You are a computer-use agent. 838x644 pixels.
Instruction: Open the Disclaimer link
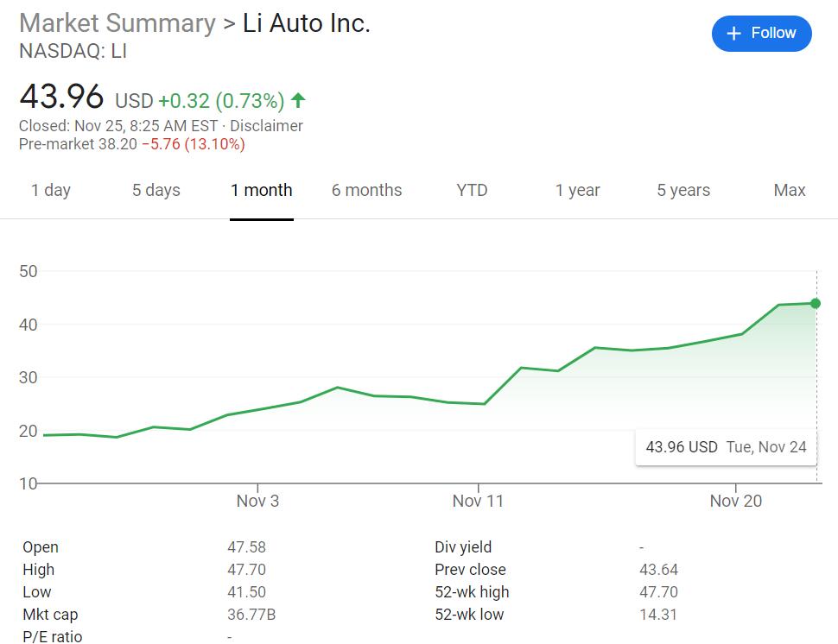pyautogui.click(x=266, y=126)
